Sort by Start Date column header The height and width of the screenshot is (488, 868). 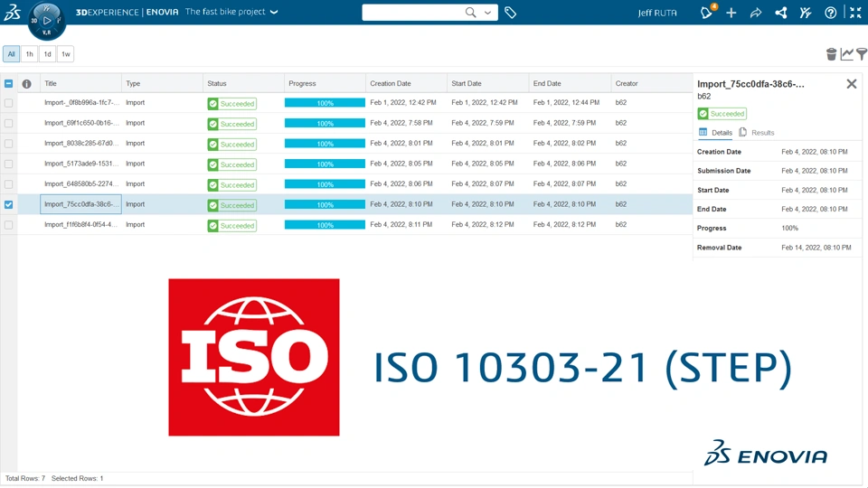[x=487, y=83]
